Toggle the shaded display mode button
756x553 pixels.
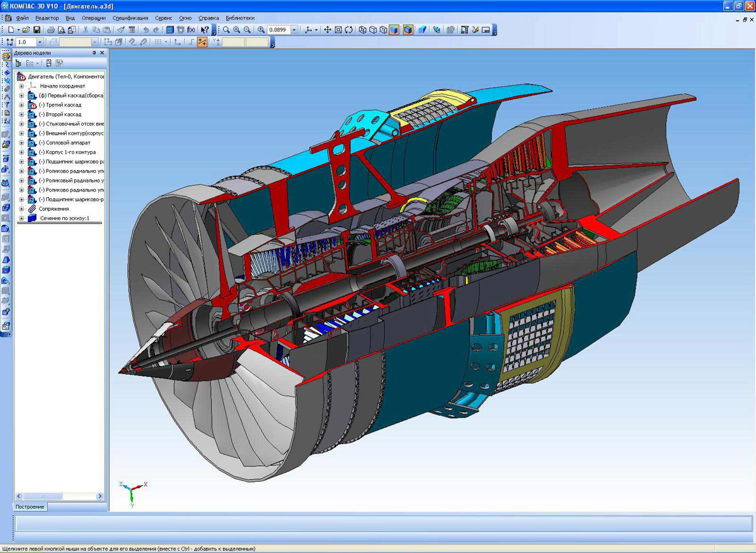tap(394, 30)
